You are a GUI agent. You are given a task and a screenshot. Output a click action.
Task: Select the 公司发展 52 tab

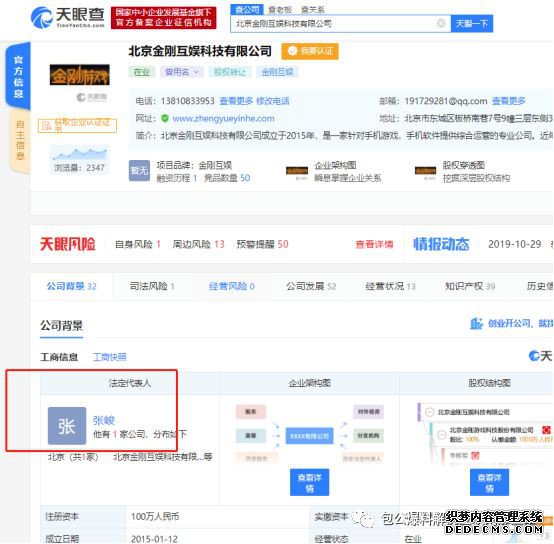tap(311, 286)
